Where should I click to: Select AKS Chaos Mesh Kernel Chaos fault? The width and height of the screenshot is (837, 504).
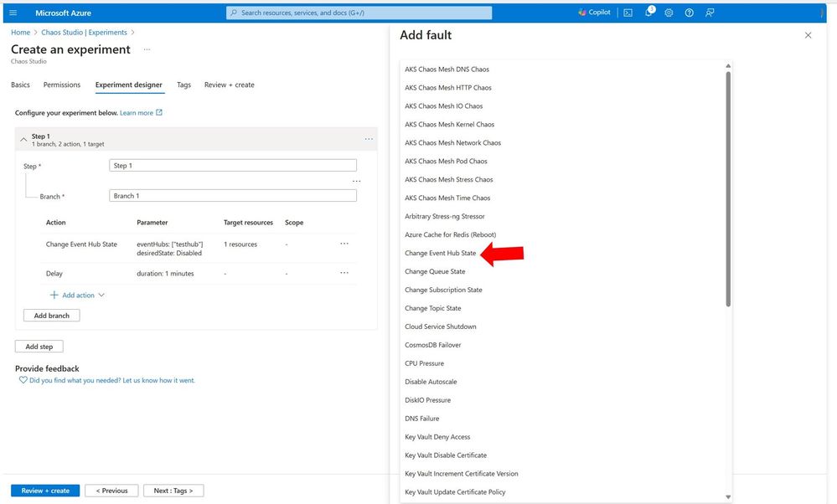(449, 124)
